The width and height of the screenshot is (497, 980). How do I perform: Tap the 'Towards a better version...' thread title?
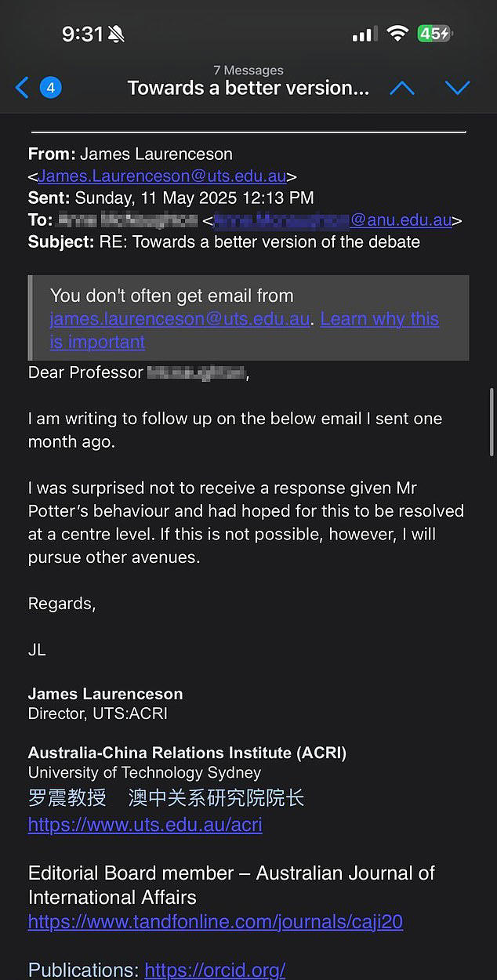tap(248, 88)
